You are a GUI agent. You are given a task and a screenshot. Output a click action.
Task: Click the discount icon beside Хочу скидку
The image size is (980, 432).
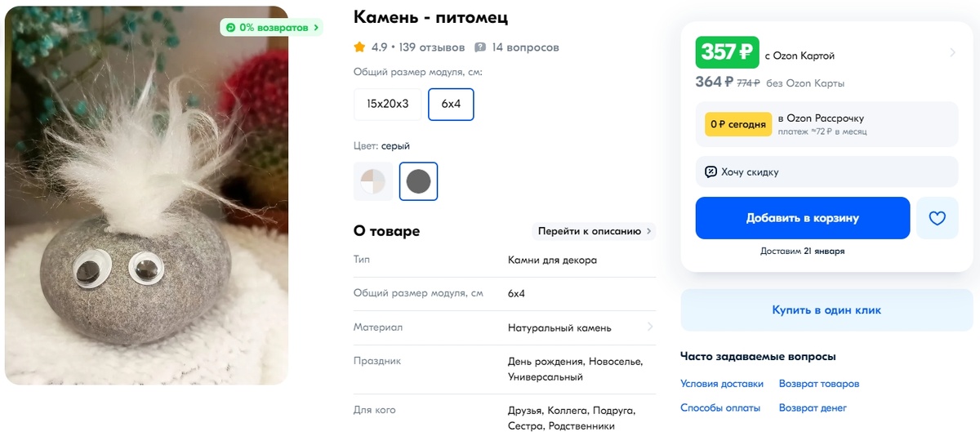click(x=710, y=172)
